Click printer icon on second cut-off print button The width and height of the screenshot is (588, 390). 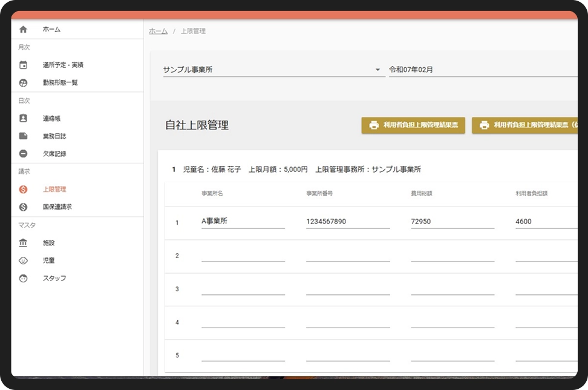485,125
